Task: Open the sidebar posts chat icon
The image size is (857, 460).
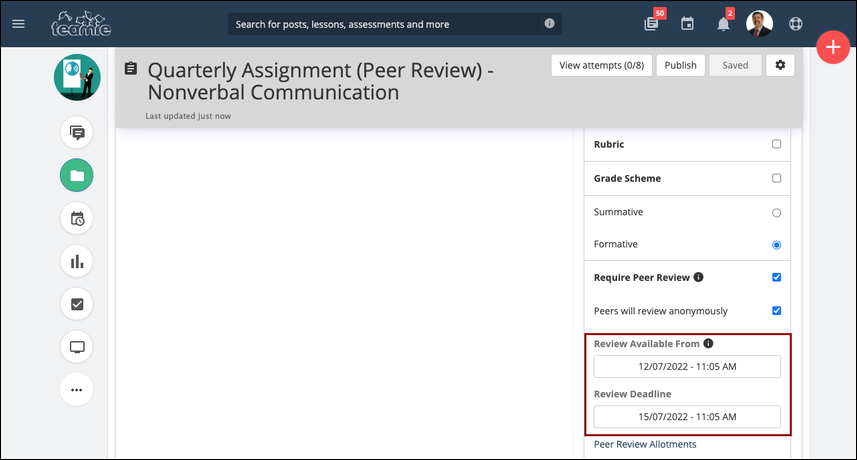Action: (x=77, y=132)
